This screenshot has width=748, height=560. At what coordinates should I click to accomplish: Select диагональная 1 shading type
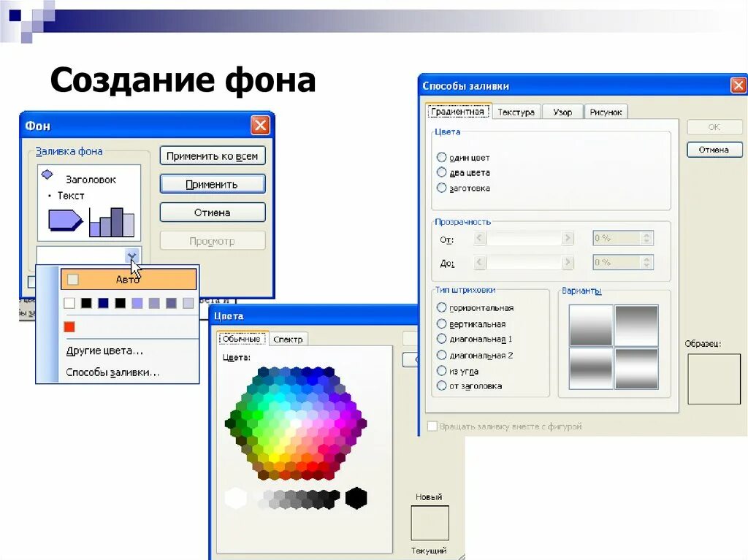(441, 340)
